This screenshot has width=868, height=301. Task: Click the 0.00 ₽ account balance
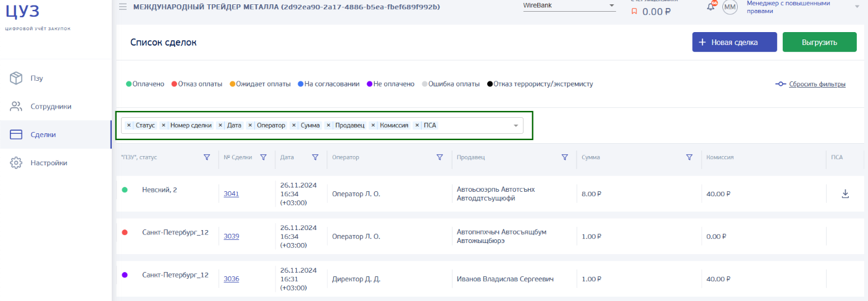(656, 12)
